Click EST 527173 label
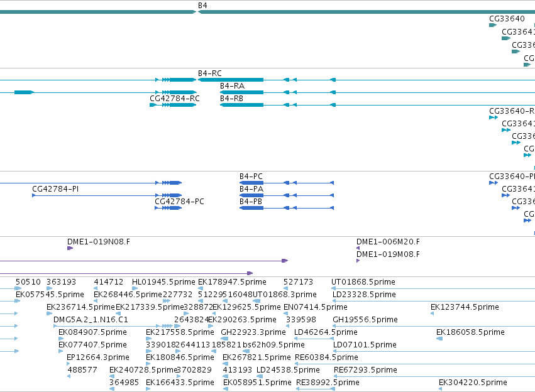535x392 pixels. point(298,282)
